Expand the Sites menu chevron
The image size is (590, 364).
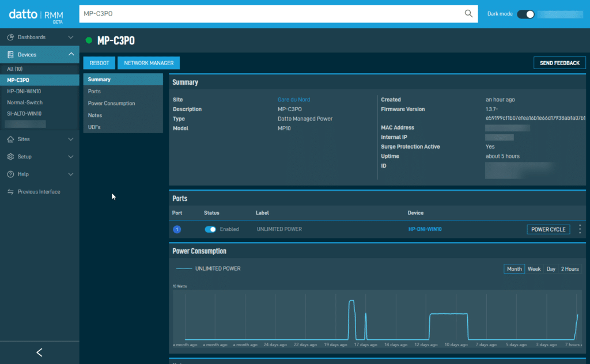(x=71, y=139)
